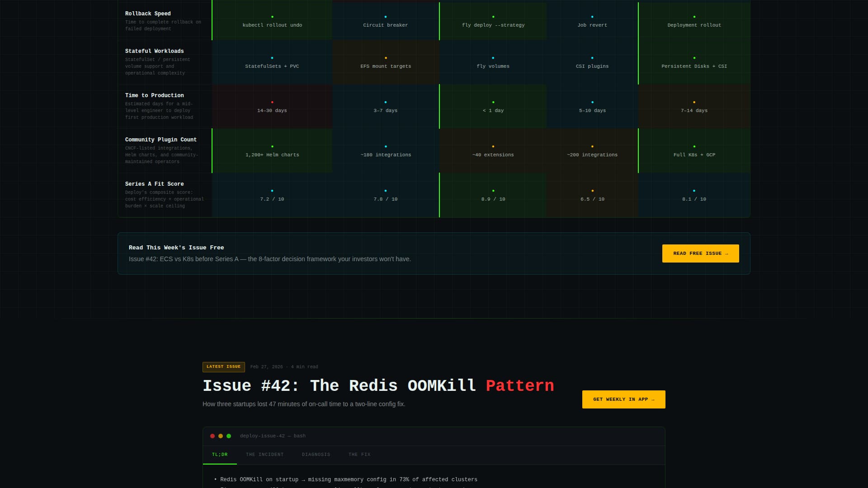Viewport: 868px width, 488px height.
Task: Click the '8.1 / 10' score
Action: point(694,199)
